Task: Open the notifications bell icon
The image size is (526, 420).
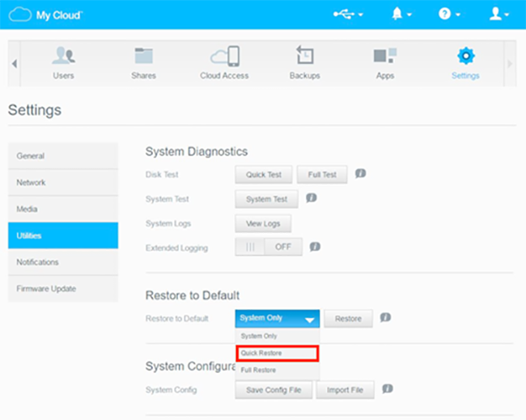Action: pyautogui.click(x=401, y=14)
